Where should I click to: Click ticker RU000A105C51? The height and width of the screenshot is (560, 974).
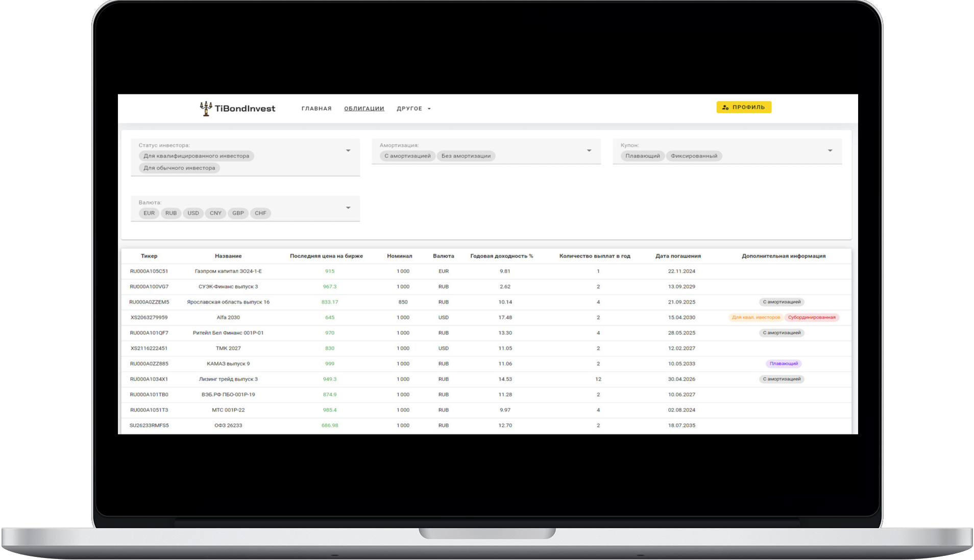(149, 272)
